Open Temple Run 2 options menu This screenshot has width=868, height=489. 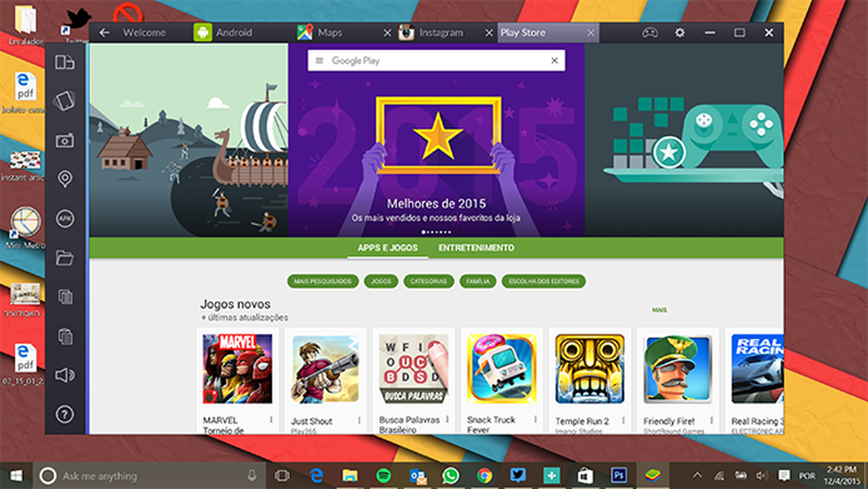624,420
